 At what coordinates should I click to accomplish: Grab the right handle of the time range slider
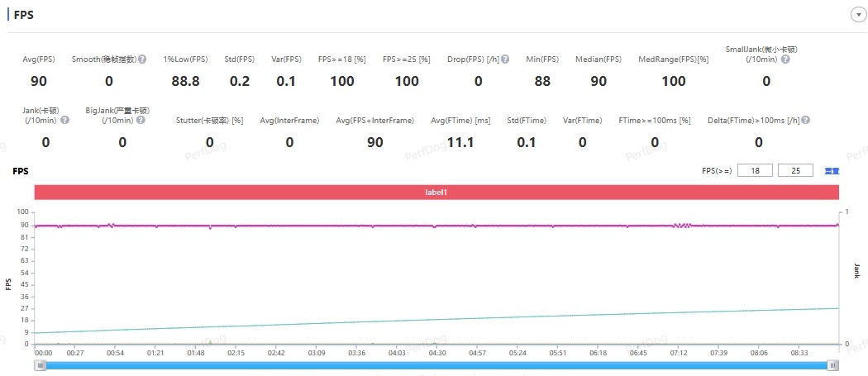point(833,365)
